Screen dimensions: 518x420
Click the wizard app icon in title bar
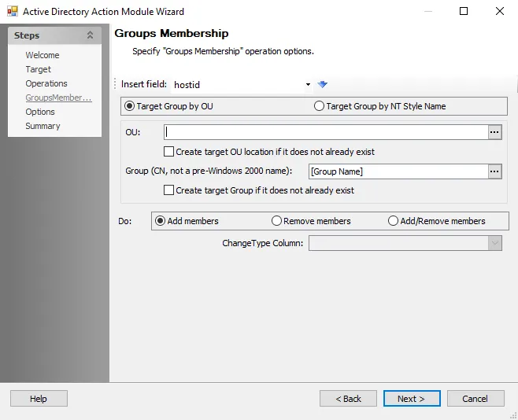tap(13, 11)
